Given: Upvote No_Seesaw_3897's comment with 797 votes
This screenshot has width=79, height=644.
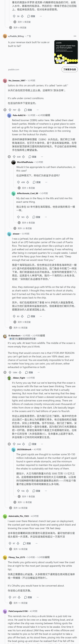Looking at the screenshot, I should click(10, 110).
